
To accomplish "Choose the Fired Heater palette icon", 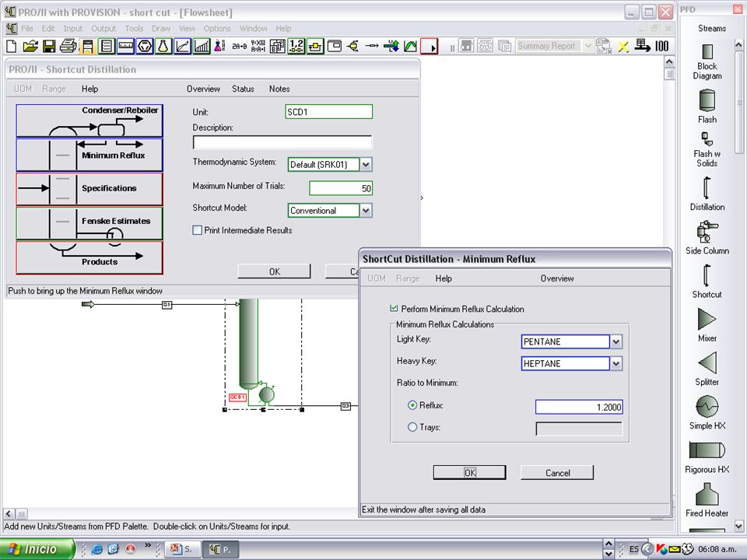I will pyautogui.click(x=707, y=495).
